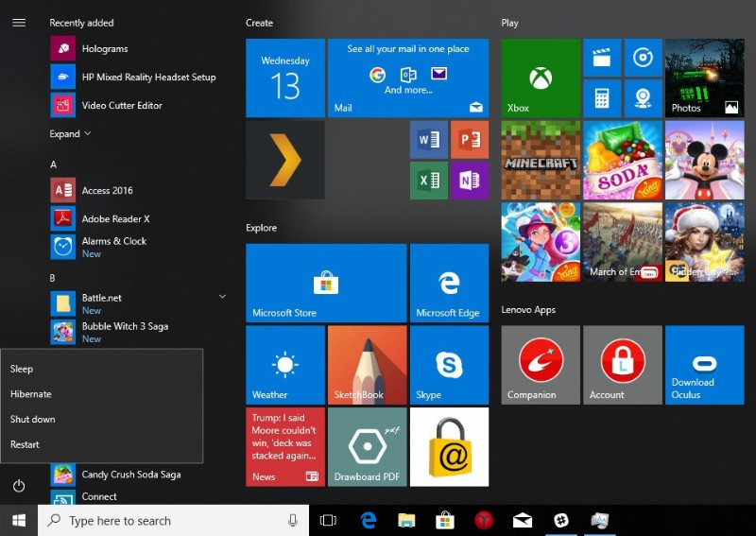Viewport: 756px width, 536px height.
Task: Open the Hidden City tile
Action: click(704, 242)
